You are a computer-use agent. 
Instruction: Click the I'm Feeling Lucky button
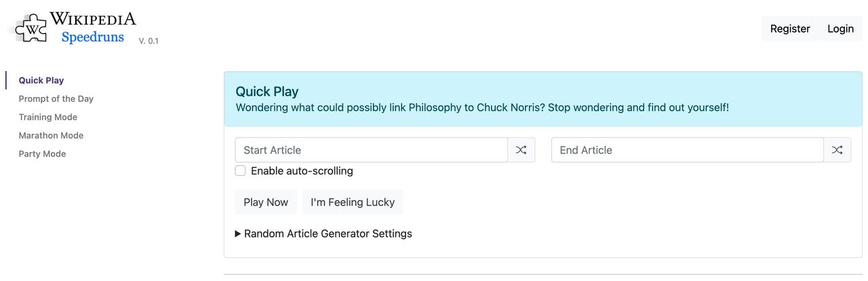(353, 202)
